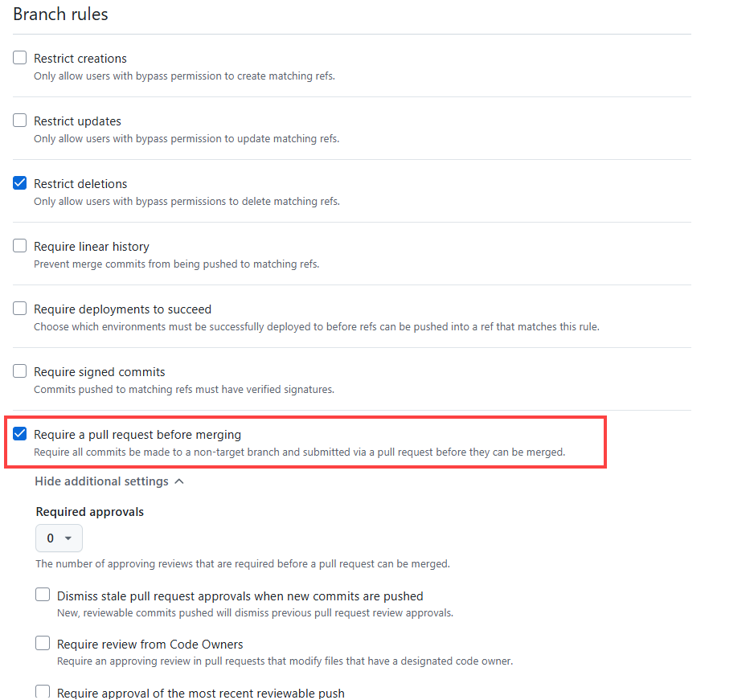The image size is (754, 700).
Task: Disable Require a pull request before merging
Action: [x=19, y=433]
